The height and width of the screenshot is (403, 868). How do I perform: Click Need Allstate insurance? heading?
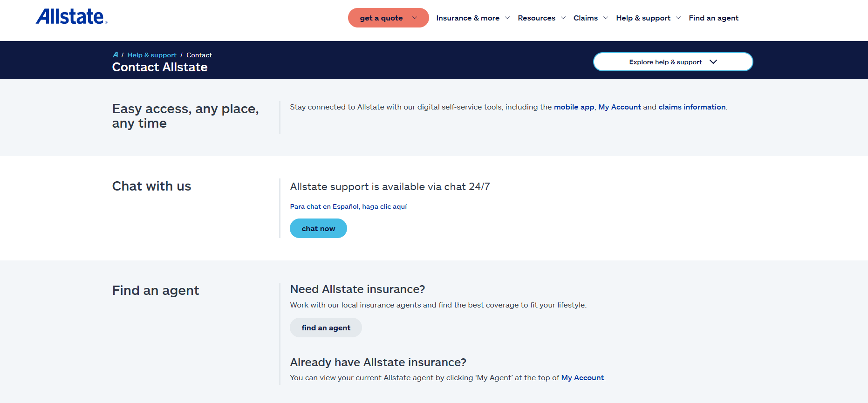coord(357,289)
